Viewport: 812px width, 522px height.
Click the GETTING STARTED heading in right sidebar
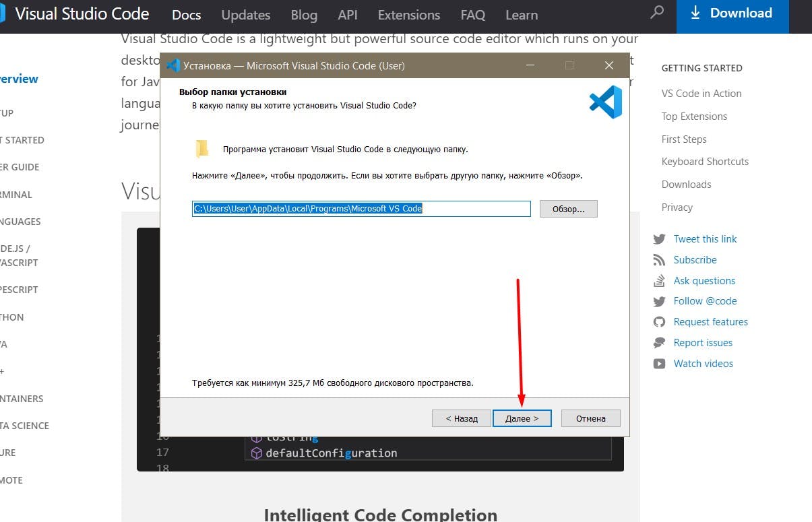point(701,68)
